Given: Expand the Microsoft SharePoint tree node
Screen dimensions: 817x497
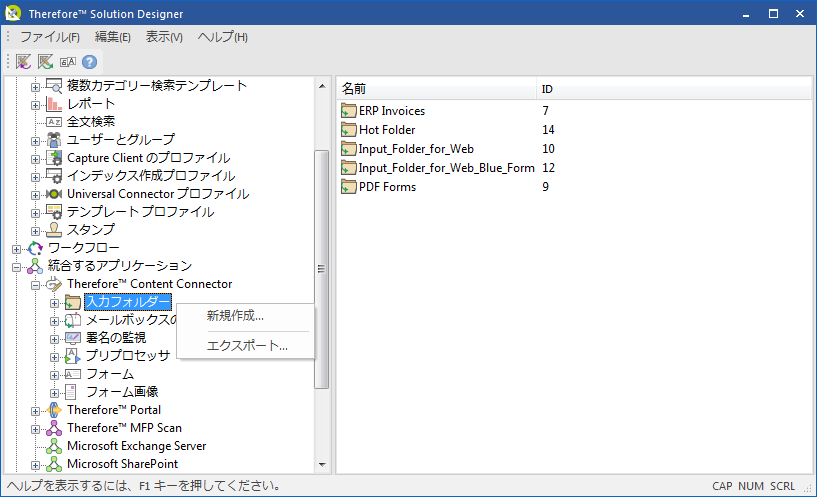Looking at the screenshot, I should click(35, 465).
